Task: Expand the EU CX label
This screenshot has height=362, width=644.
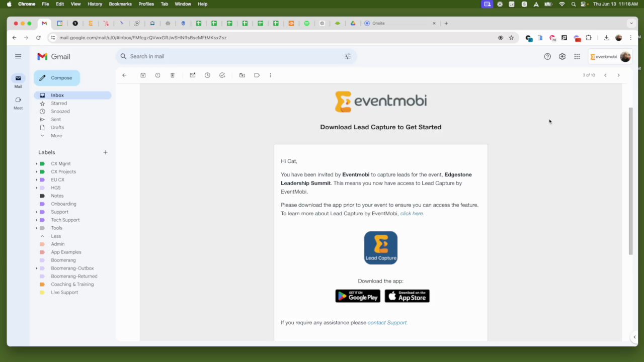Action: pos(37,180)
